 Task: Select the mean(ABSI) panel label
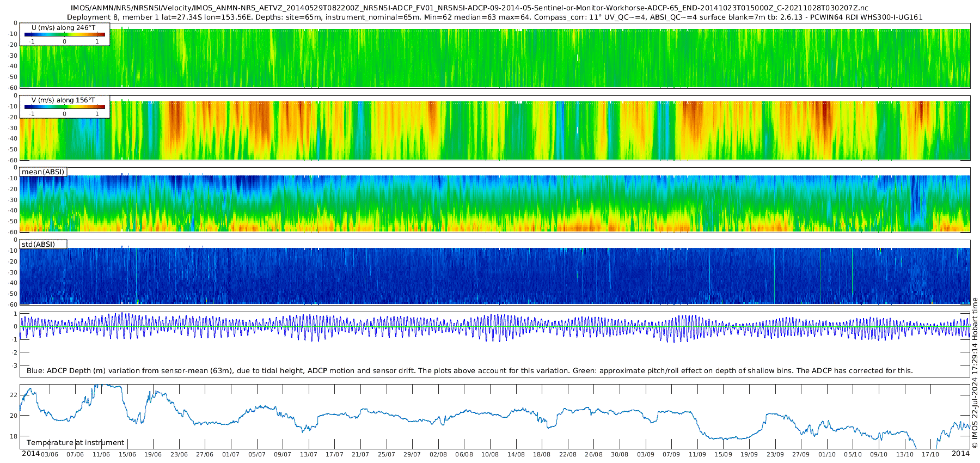point(44,172)
